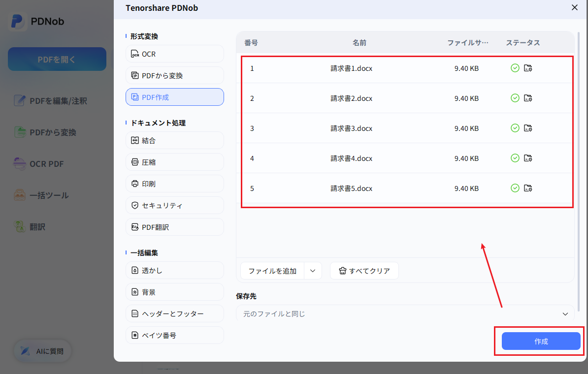Select the file name 請求書1.docx
This screenshot has width=588, height=374.
coord(352,68)
